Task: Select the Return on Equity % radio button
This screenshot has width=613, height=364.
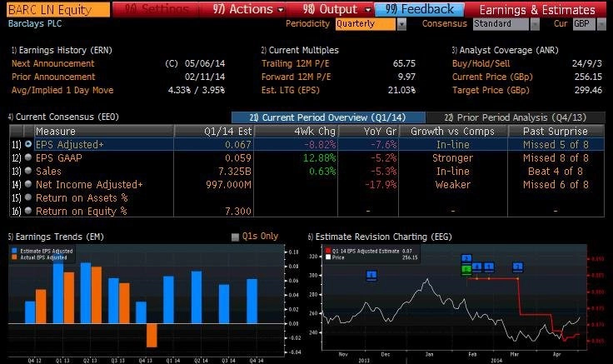Action: click(28, 211)
